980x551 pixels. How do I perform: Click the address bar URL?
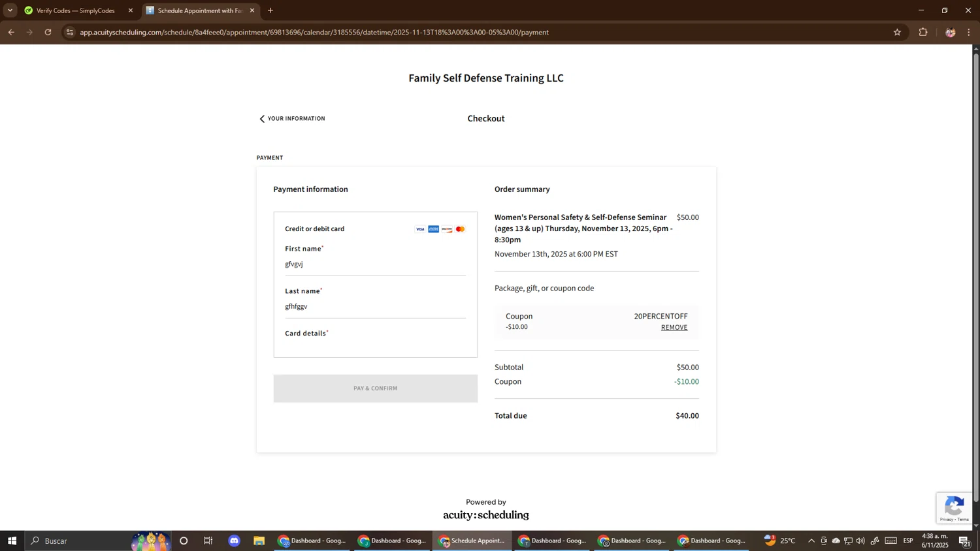(x=314, y=32)
